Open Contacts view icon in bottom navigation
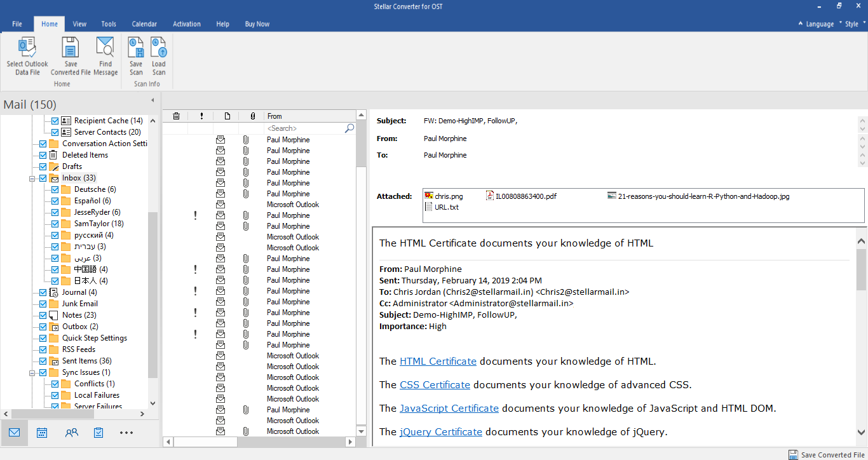 click(71, 433)
